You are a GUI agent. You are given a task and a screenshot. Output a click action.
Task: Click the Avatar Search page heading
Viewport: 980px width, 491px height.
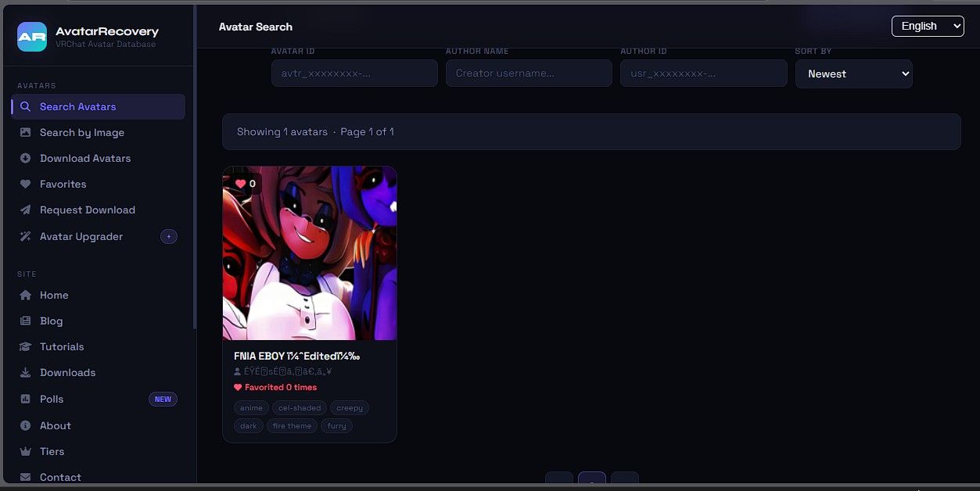(x=256, y=27)
